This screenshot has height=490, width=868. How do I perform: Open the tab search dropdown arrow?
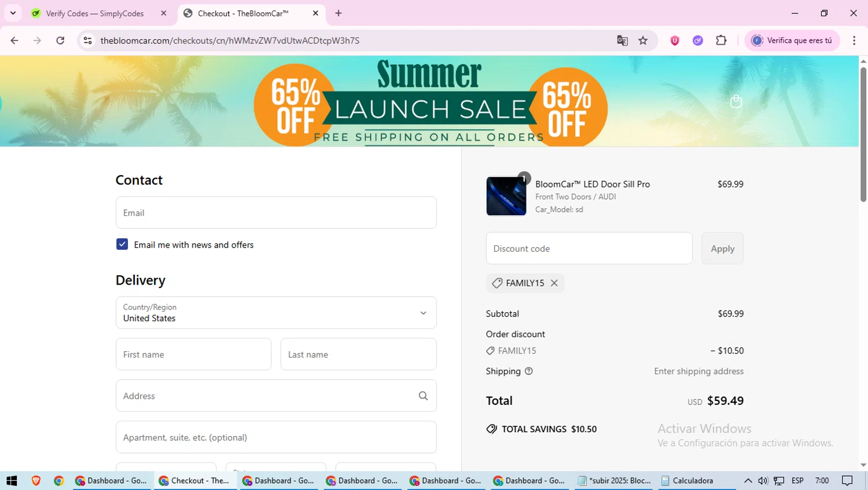[13, 13]
